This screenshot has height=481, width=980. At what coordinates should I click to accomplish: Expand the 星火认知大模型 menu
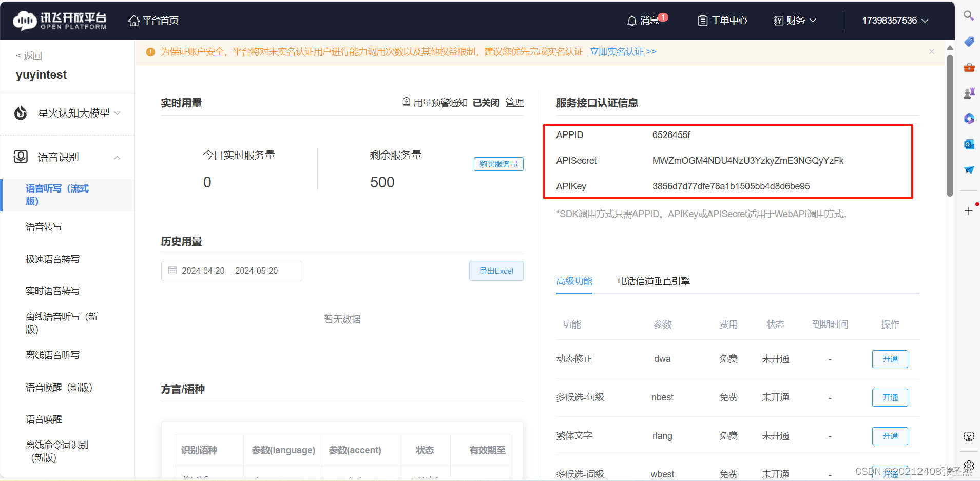click(x=67, y=113)
